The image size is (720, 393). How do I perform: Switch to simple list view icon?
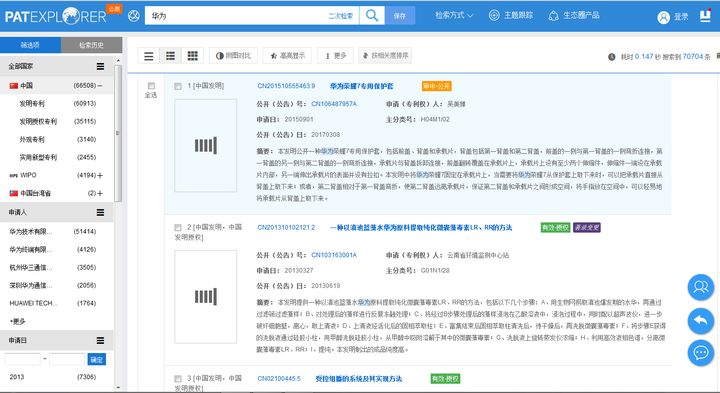[149, 56]
